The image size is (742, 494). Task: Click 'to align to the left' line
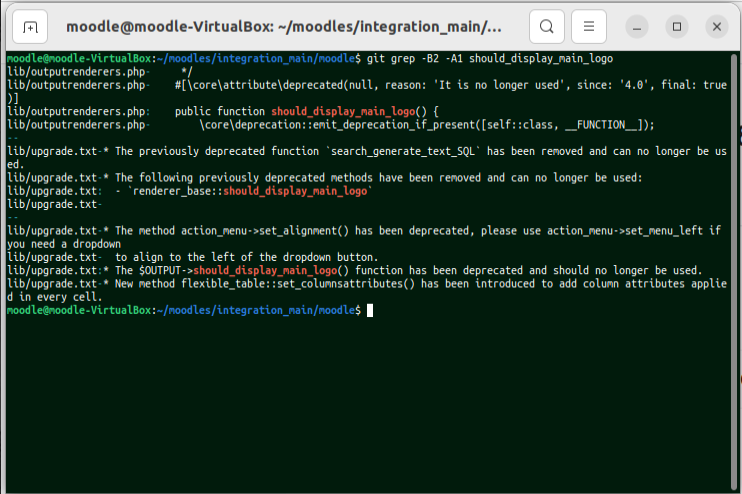click(193, 257)
